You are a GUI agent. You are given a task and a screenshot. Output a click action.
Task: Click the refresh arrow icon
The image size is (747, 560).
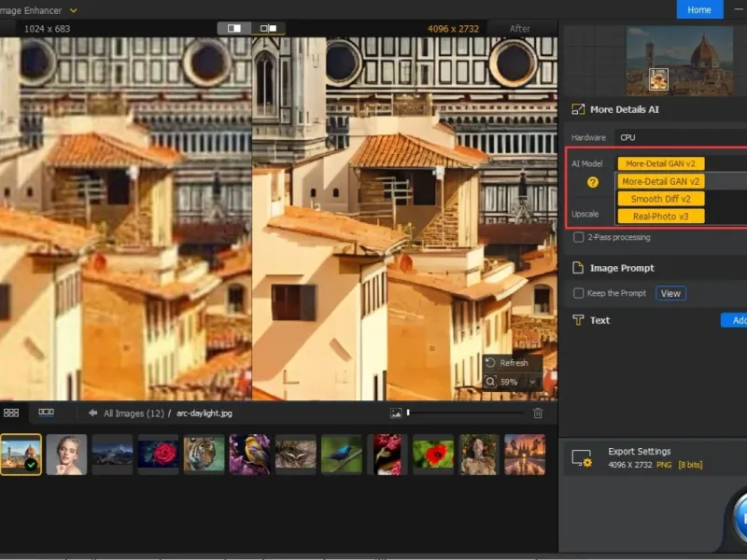click(490, 363)
